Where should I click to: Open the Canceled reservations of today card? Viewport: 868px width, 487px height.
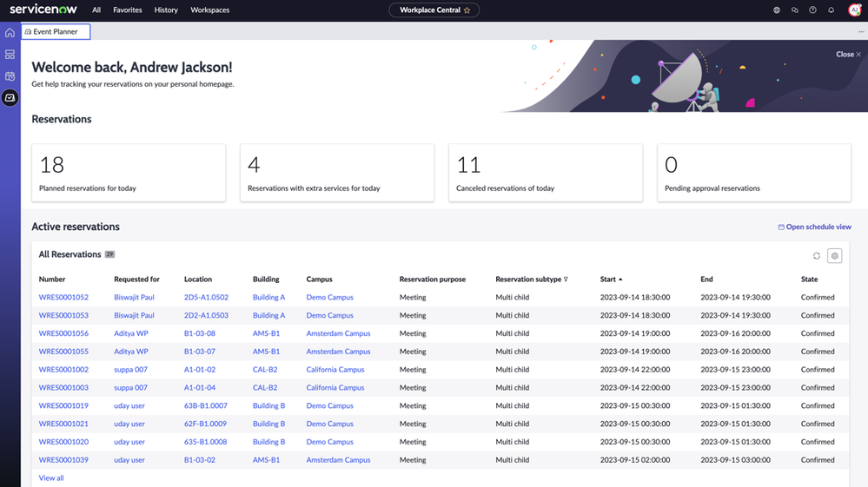tap(546, 173)
